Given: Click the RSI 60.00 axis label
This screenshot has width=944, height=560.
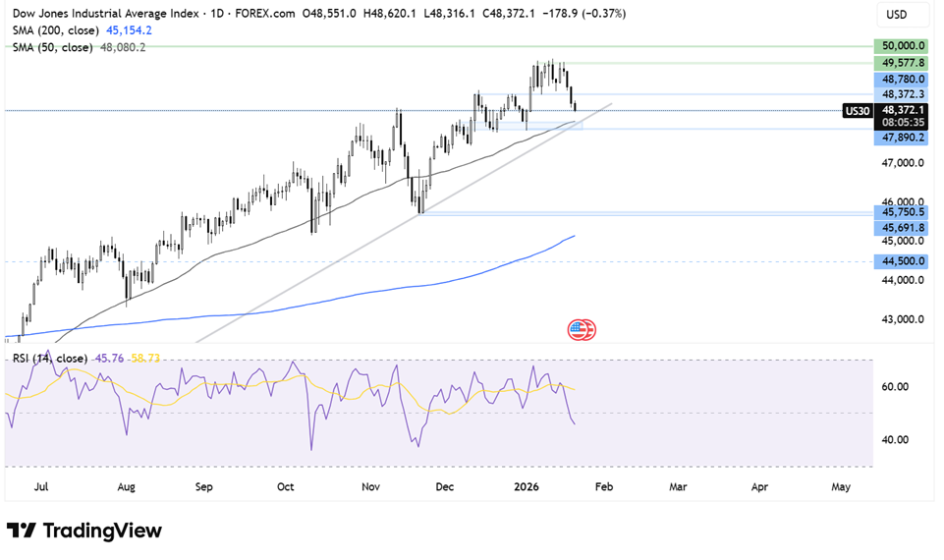Looking at the screenshot, I should point(895,386).
